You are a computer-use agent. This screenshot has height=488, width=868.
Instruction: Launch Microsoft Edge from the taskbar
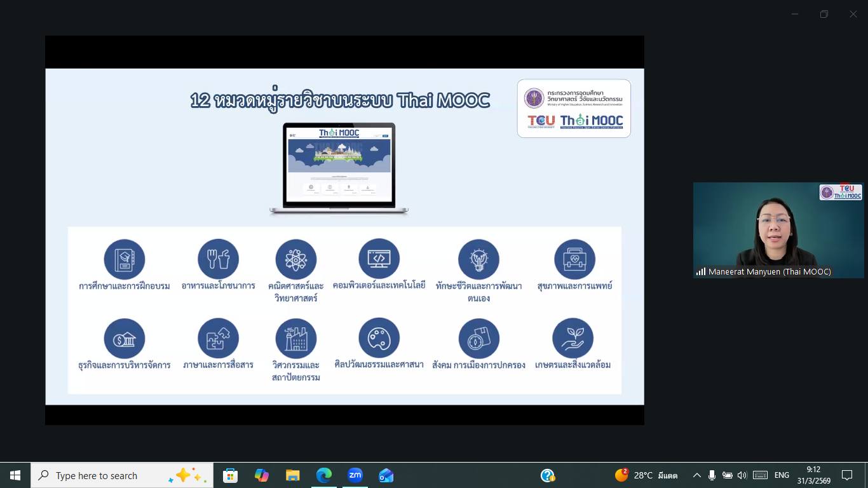(324, 475)
